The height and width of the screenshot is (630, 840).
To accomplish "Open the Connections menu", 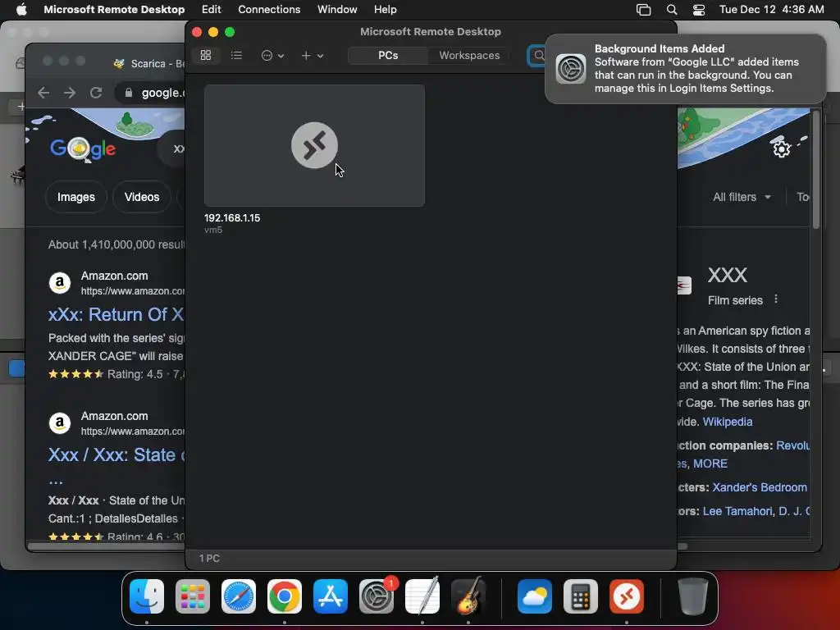I will (269, 9).
